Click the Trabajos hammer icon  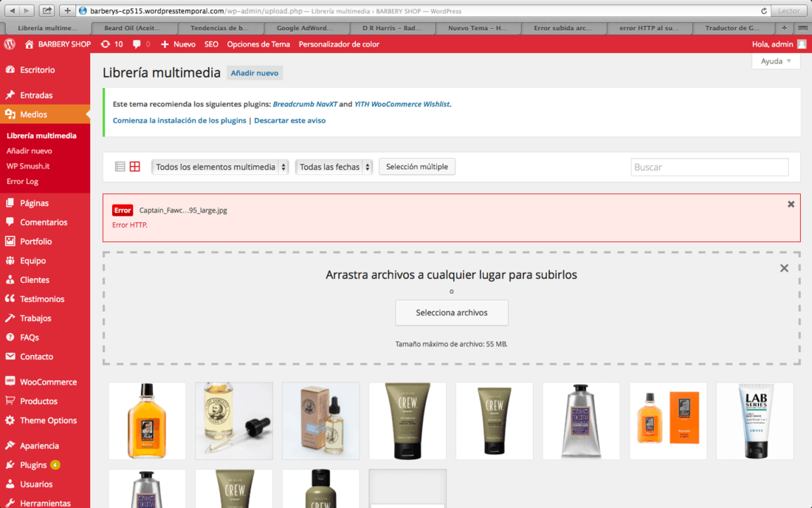click(10, 317)
